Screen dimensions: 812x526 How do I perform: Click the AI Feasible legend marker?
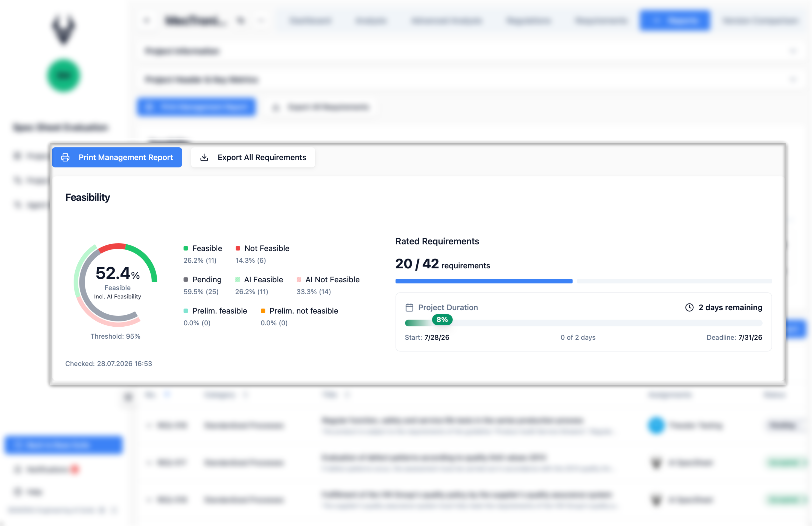(x=237, y=280)
